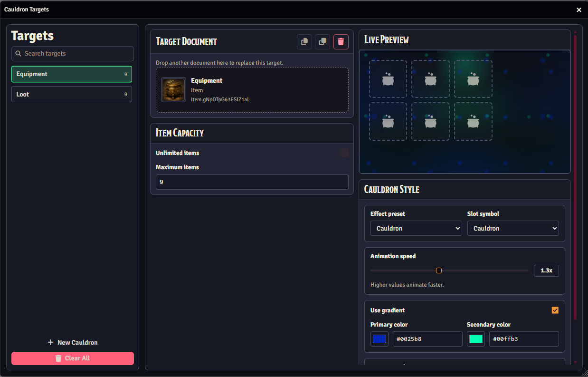Click the bottom-left cauldron slot in preview
Viewport: 588px width, 377px height.
[388, 122]
